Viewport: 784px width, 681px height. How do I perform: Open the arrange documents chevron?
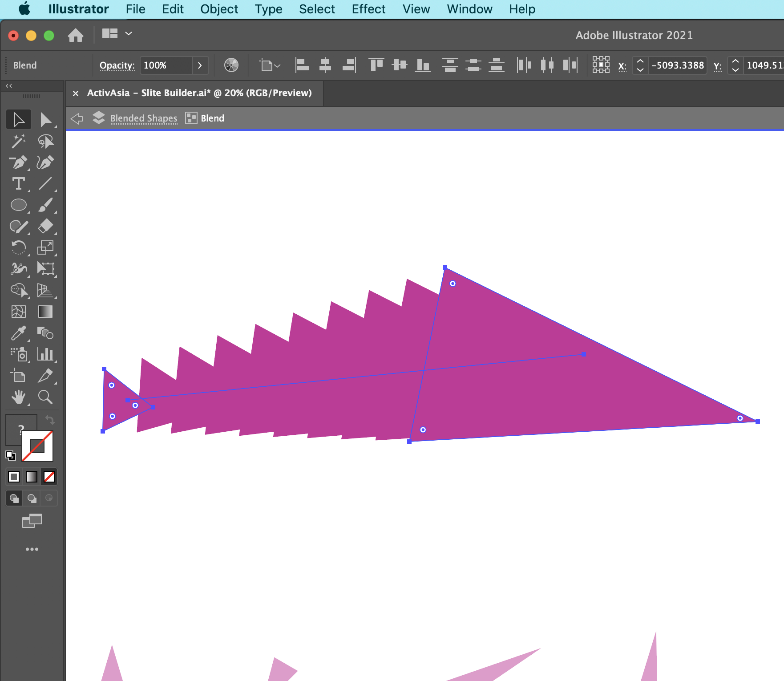[x=129, y=33]
